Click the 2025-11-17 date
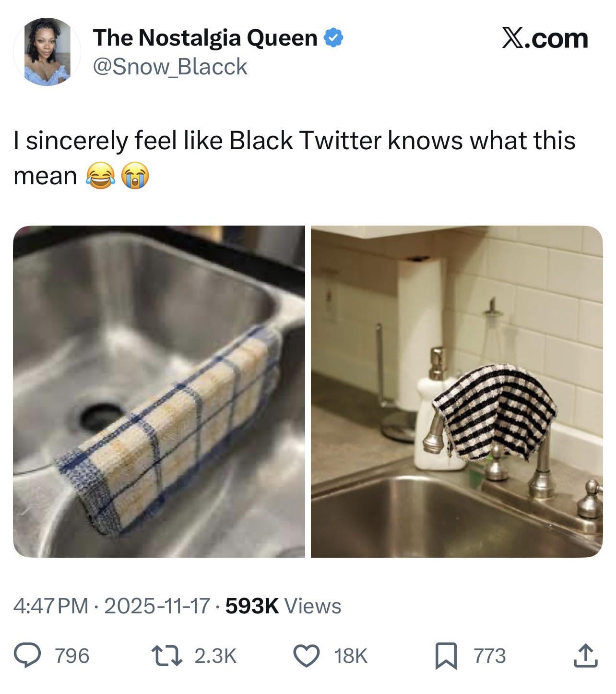This screenshot has width=616, height=694. [x=157, y=606]
